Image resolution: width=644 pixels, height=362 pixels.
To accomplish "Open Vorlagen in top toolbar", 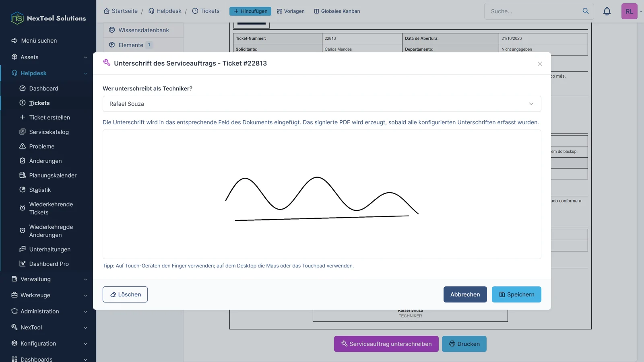I will pos(291,11).
